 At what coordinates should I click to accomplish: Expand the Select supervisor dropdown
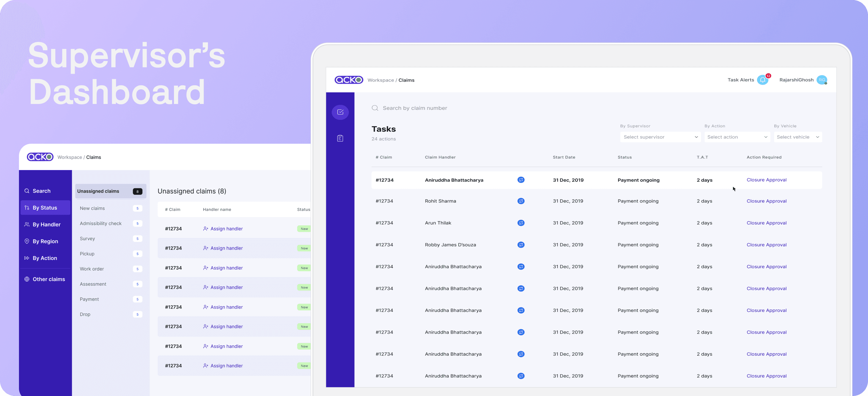(x=660, y=137)
